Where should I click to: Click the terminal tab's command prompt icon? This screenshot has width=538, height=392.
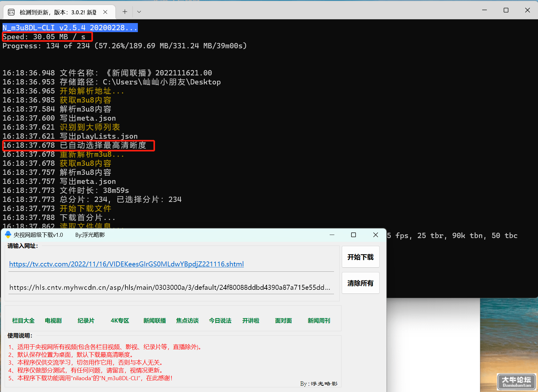click(x=11, y=12)
